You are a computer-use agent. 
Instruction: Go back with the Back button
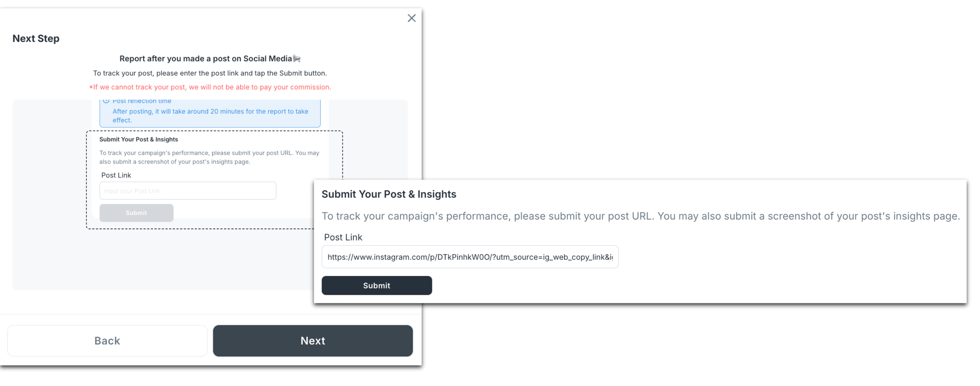107,341
